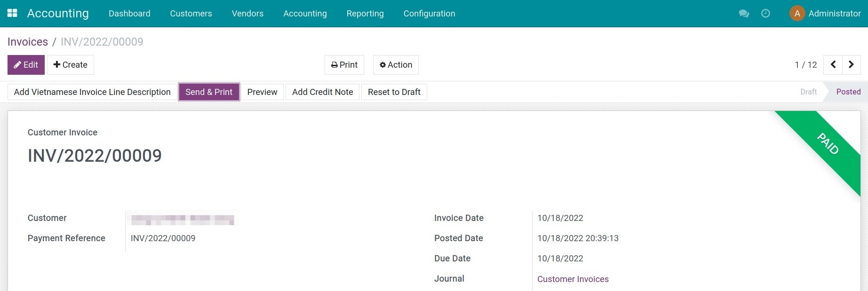Open the Action dropdown
The height and width of the screenshot is (291, 868).
click(x=396, y=65)
